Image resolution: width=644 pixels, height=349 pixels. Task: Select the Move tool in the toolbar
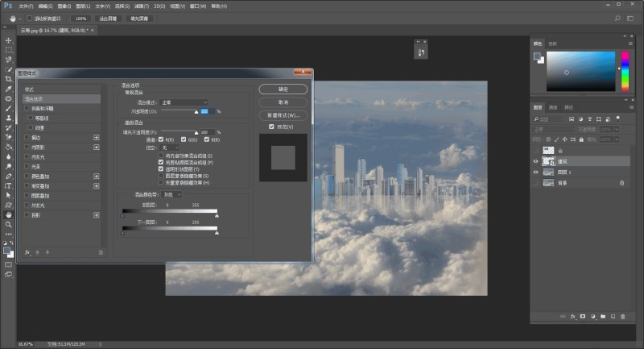coord(8,40)
